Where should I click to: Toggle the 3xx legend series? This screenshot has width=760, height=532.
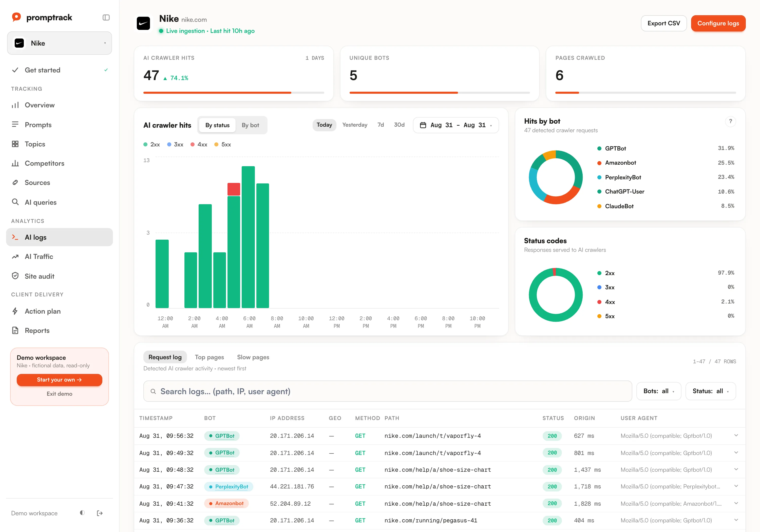tap(175, 145)
